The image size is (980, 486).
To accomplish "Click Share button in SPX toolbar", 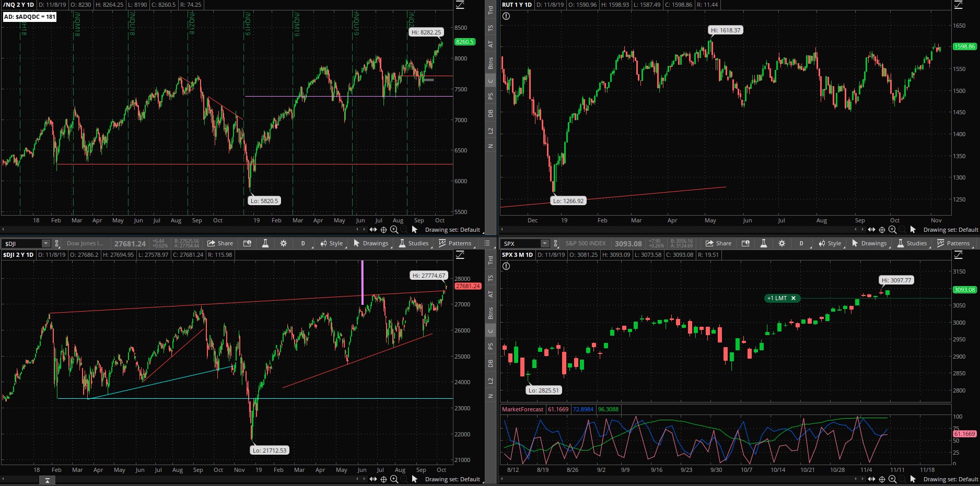I will point(719,243).
